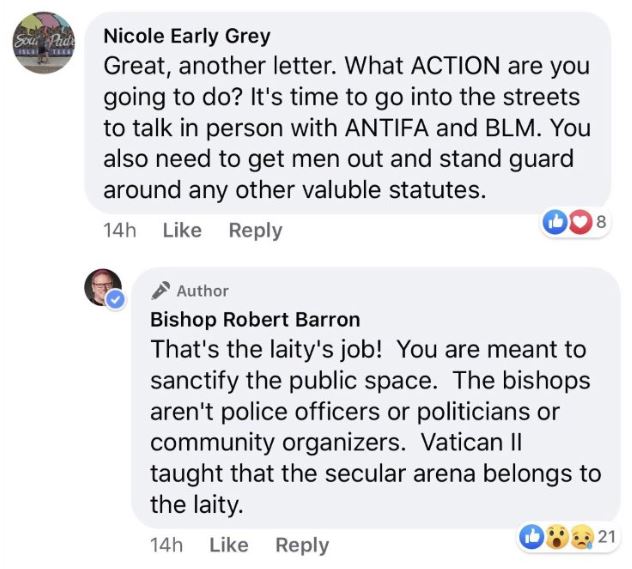Reply to Nicole Early Grey's comment

click(x=255, y=231)
